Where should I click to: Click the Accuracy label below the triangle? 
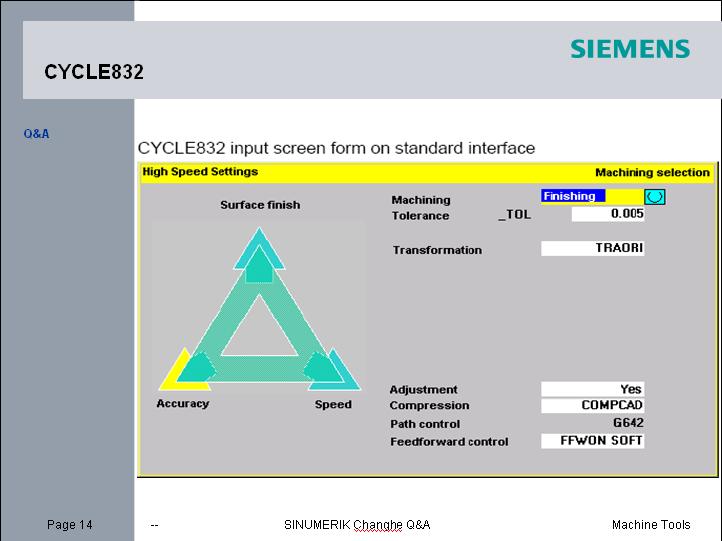(x=183, y=404)
